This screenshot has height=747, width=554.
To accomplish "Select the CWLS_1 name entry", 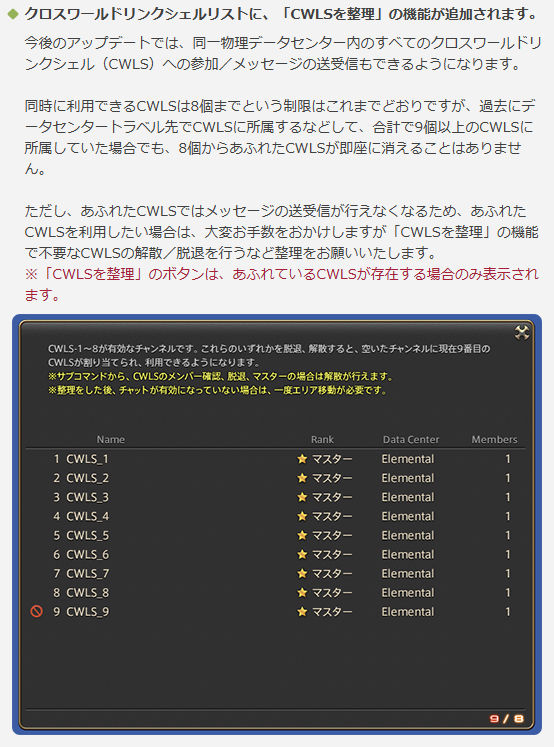I will [x=87, y=459].
